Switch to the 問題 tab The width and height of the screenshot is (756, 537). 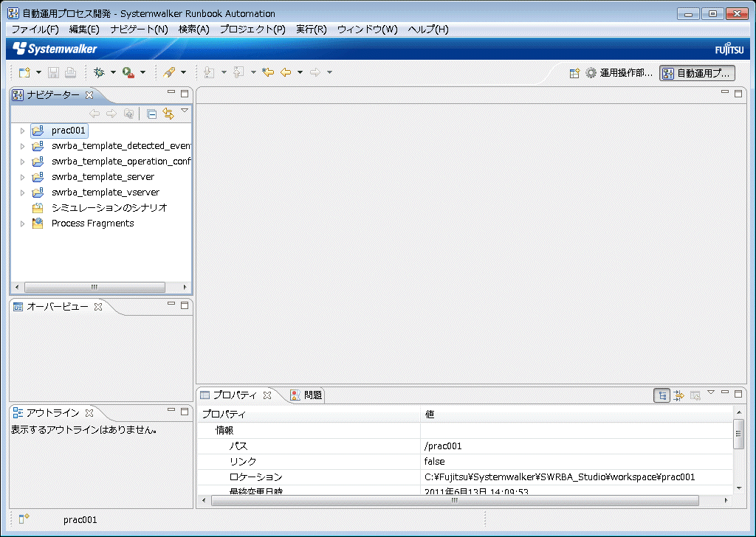click(306, 395)
